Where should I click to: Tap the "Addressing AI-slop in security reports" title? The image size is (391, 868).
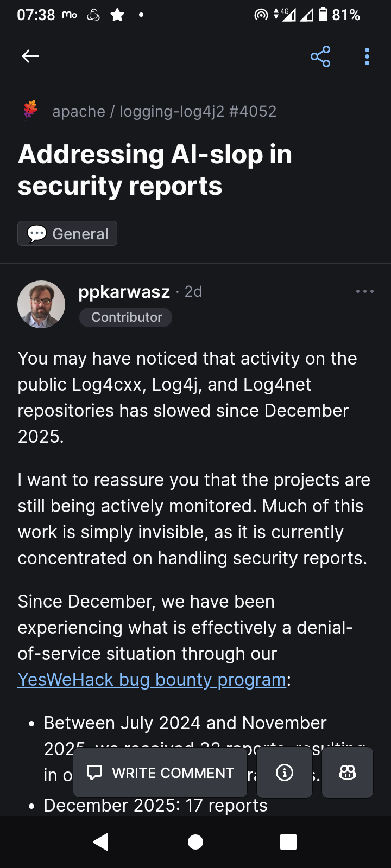click(155, 170)
